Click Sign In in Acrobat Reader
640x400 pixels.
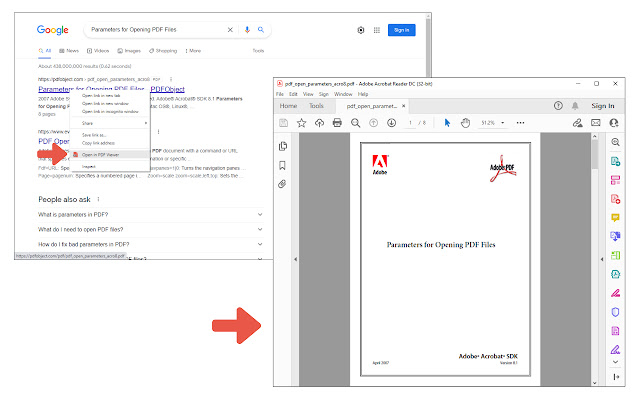click(x=603, y=106)
